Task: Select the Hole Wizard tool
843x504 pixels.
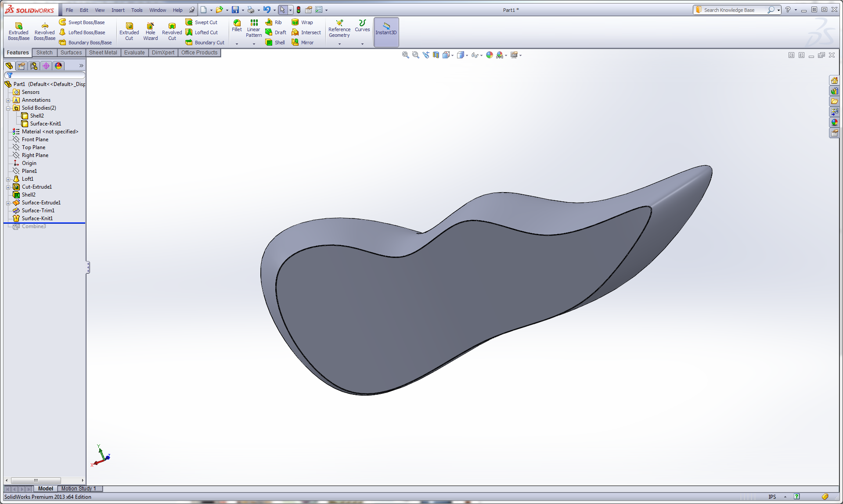Action: coord(150,26)
